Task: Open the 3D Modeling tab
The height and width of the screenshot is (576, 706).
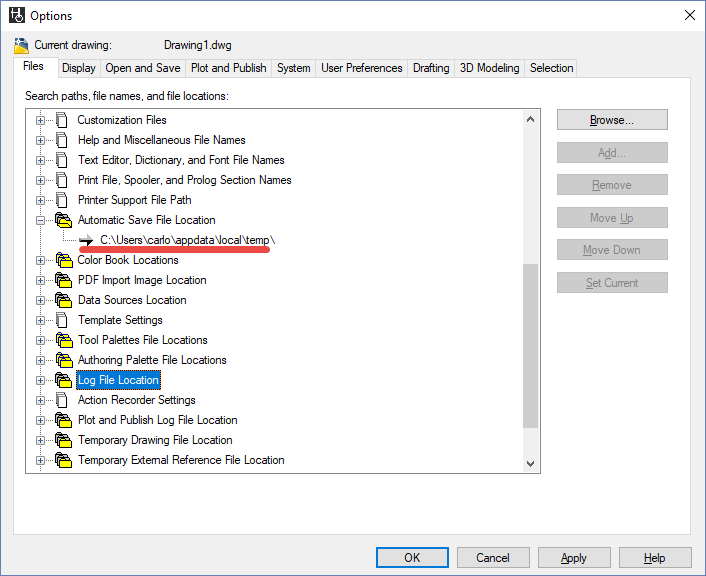Action: [489, 68]
